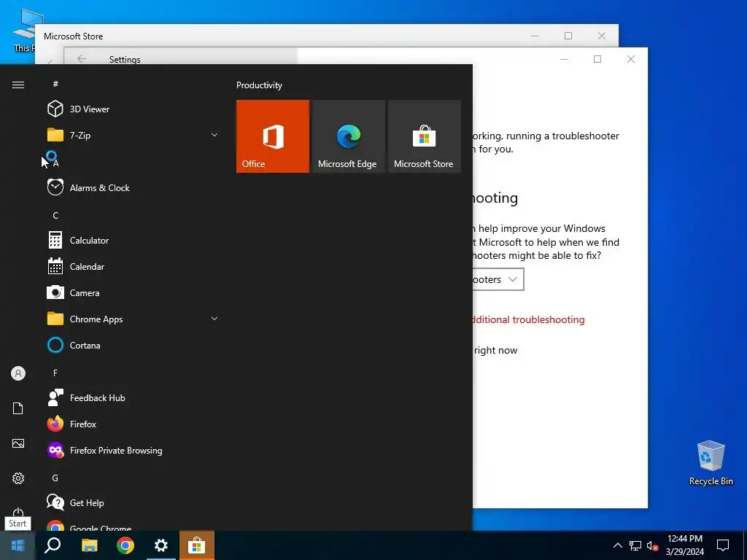Launch Google Chrome from the taskbar
This screenshot has height=560, width=747.
pos(125,545)
